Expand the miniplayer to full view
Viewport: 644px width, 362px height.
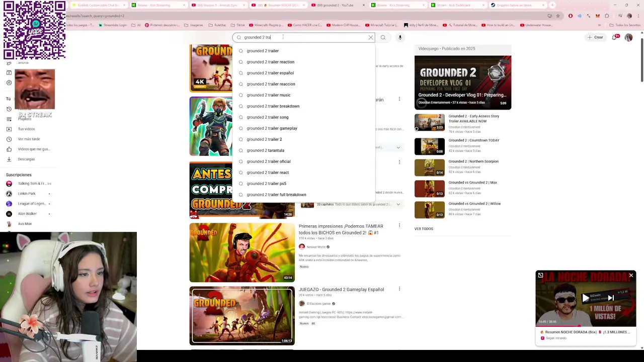point(540,276)
